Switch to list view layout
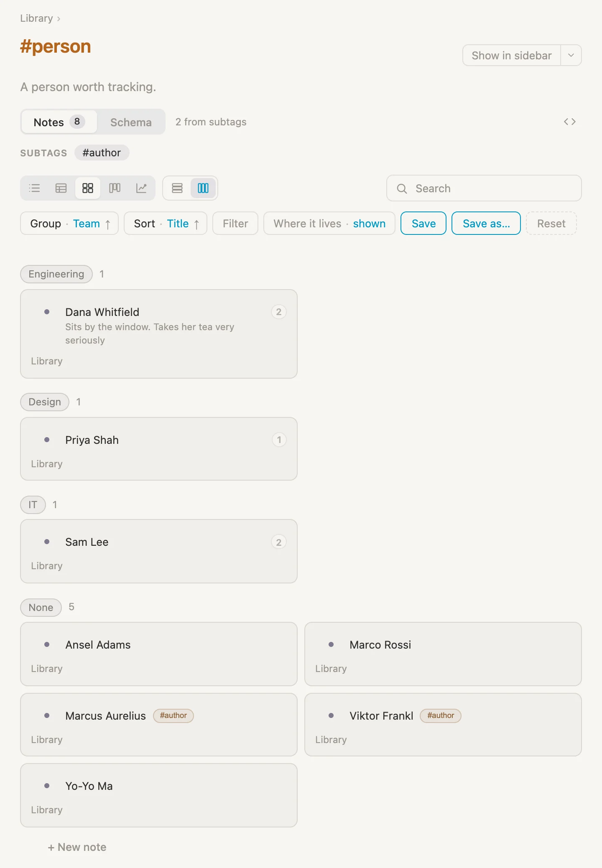The image size is (602, 868). point(34,188)
